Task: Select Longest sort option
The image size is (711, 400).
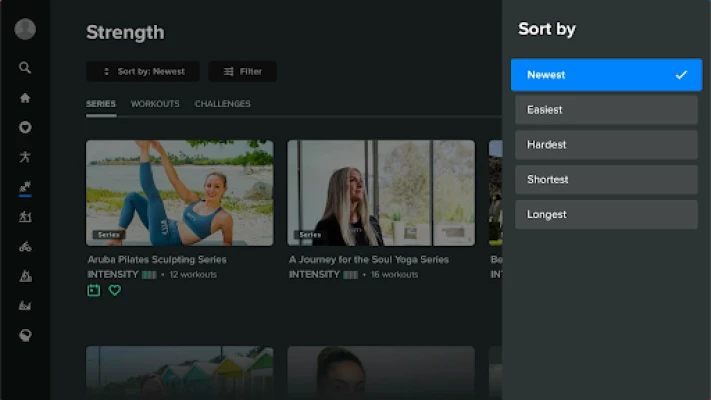Action: (606, 215)
